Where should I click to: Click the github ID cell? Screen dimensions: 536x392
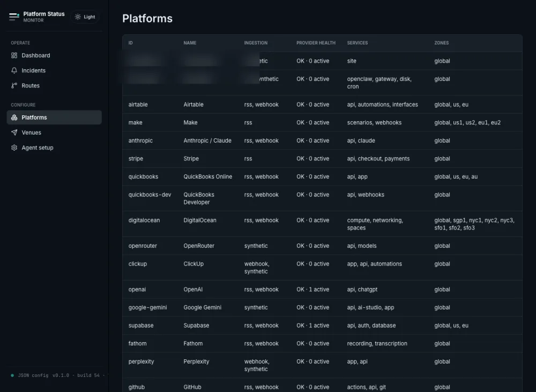tap(136, 387)
